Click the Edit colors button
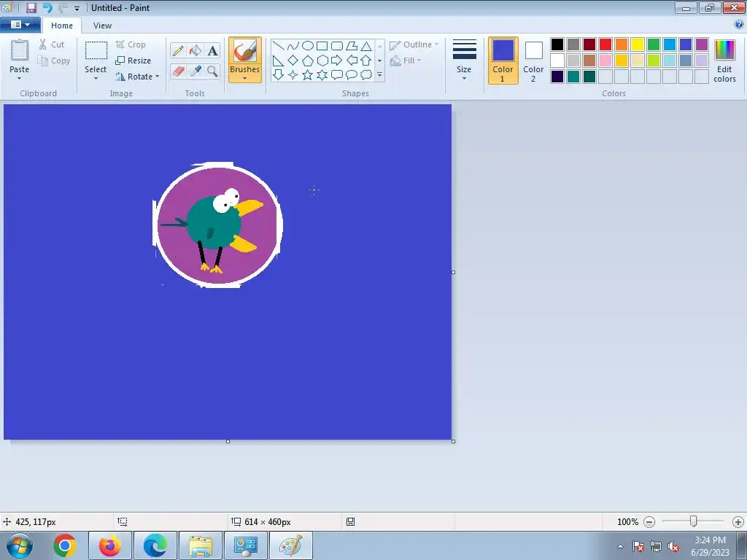747x560 pixels. [x=724, y=61]
